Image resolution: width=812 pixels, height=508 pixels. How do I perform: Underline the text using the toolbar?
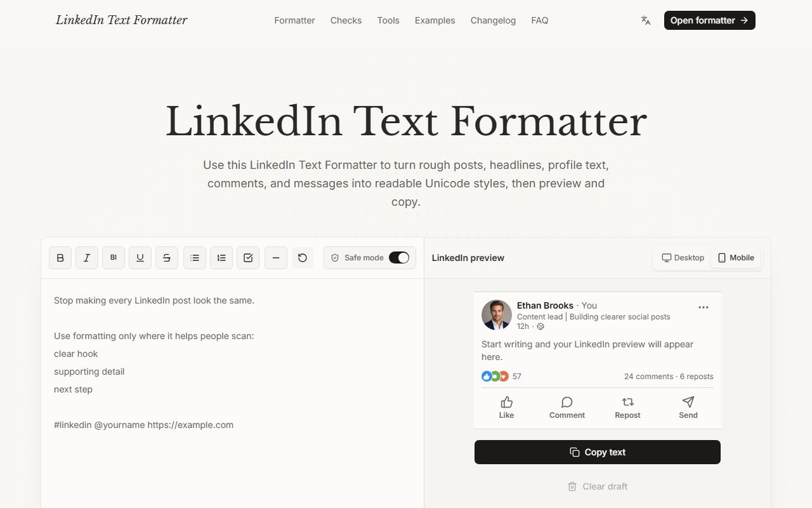140,258
